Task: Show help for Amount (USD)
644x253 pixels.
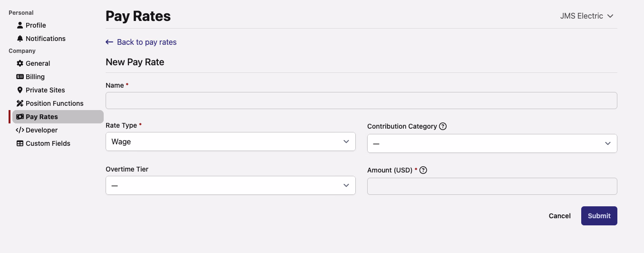Action: click(x=423, y=170)
